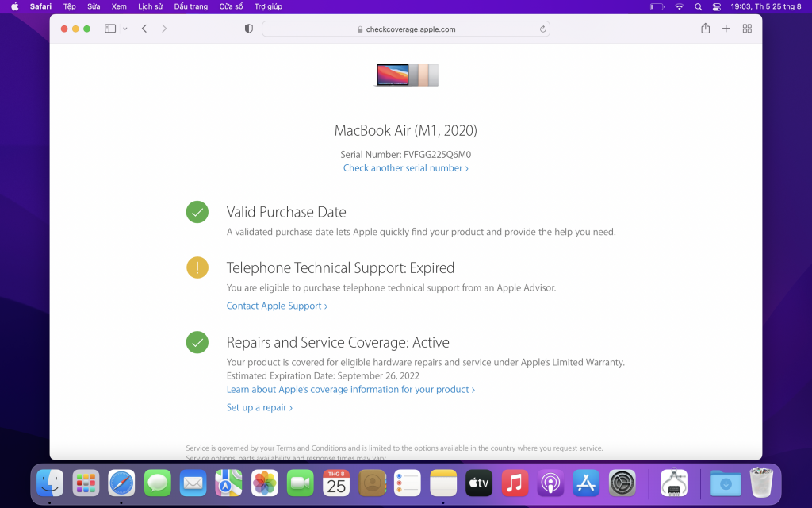
Task: Click the MacBook Air product thumbnail image
Action: coord(407,75)
